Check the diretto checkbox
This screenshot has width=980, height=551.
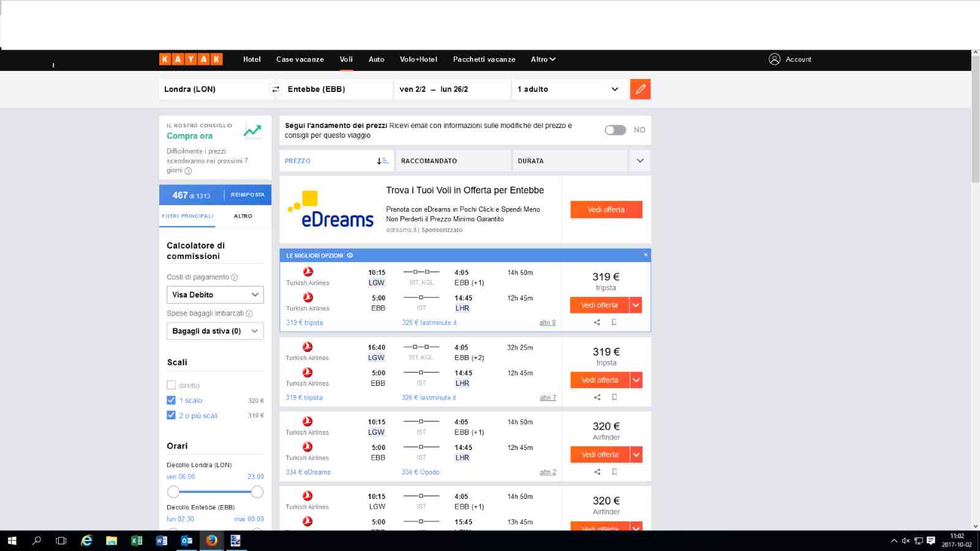click(171, 385)
